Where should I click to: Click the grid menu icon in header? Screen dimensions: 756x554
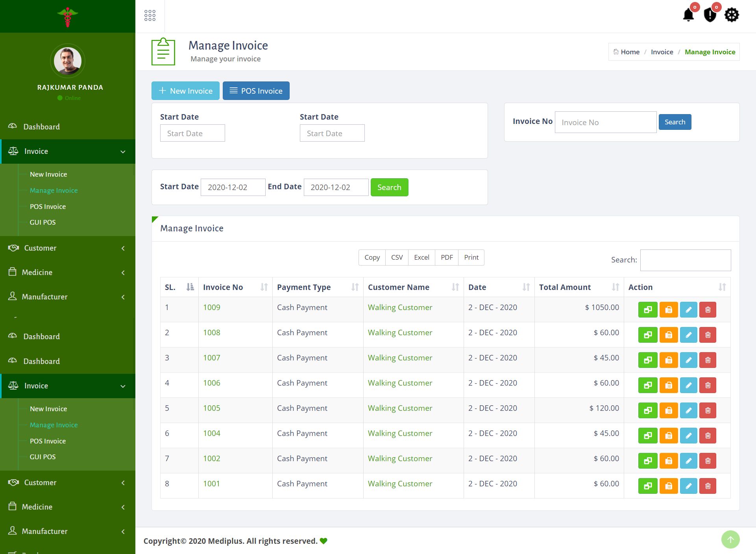pyautogui.click(x=150, y=16)
